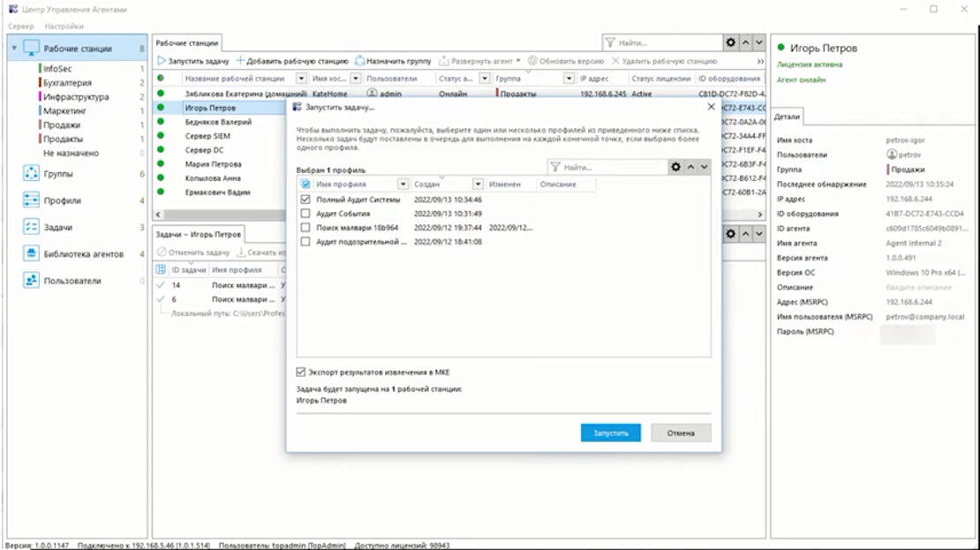Viewport: 980px width, 550px height.
Task: Go to next workstation search result arrow
Action: 758,42
